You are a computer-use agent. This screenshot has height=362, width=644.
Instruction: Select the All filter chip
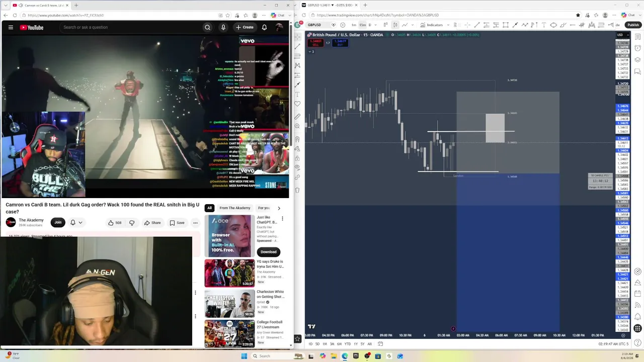point(209,208)
